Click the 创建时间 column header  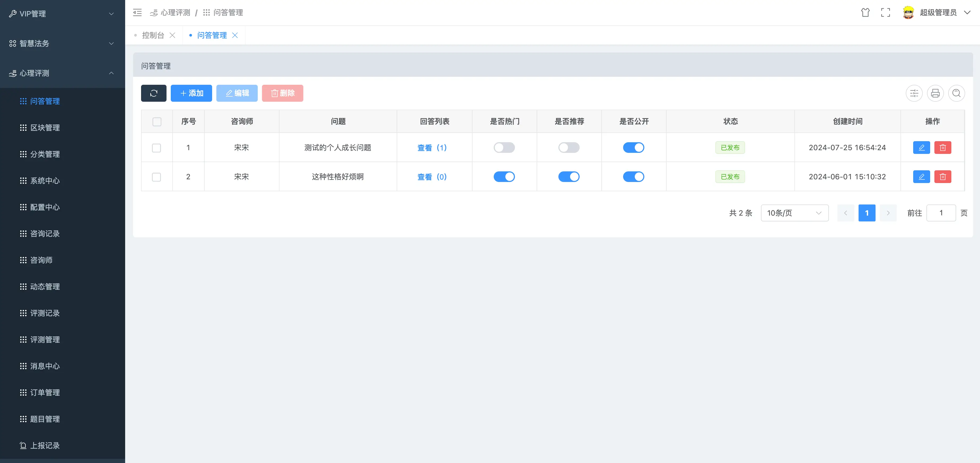coord(848,121)
